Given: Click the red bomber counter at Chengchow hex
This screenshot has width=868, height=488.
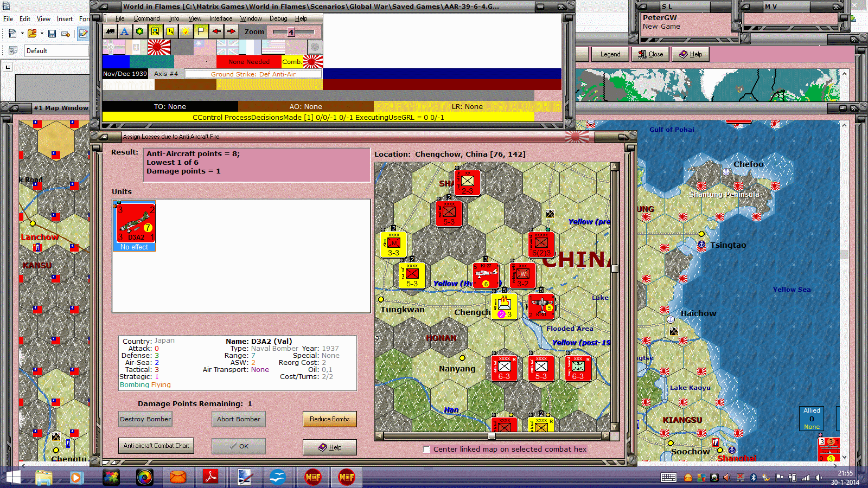Looking at the screenshot, I should (x=541, y=306).
